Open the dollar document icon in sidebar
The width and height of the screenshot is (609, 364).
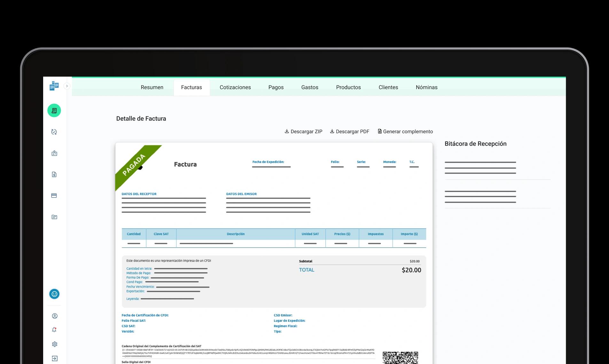click(54, 174)
